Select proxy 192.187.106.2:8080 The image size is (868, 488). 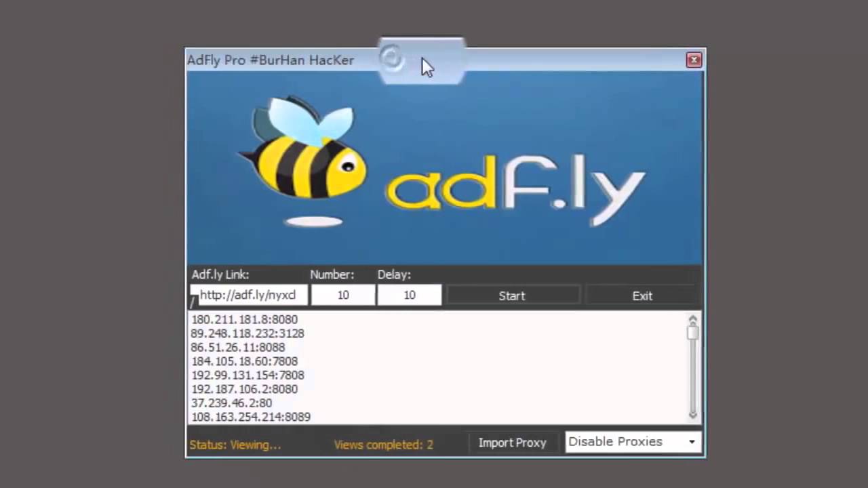(x=244, y=389)
